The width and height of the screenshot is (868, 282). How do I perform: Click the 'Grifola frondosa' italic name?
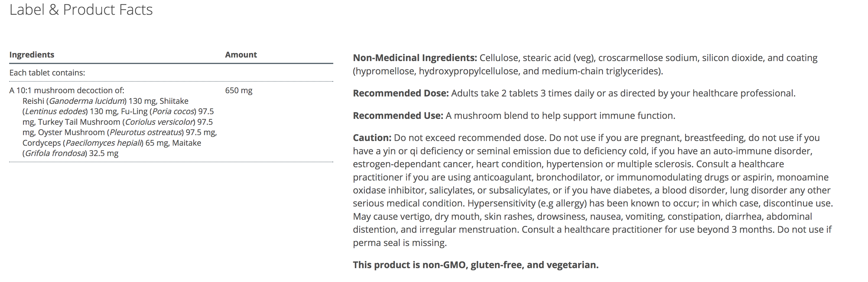click(55, 153)
